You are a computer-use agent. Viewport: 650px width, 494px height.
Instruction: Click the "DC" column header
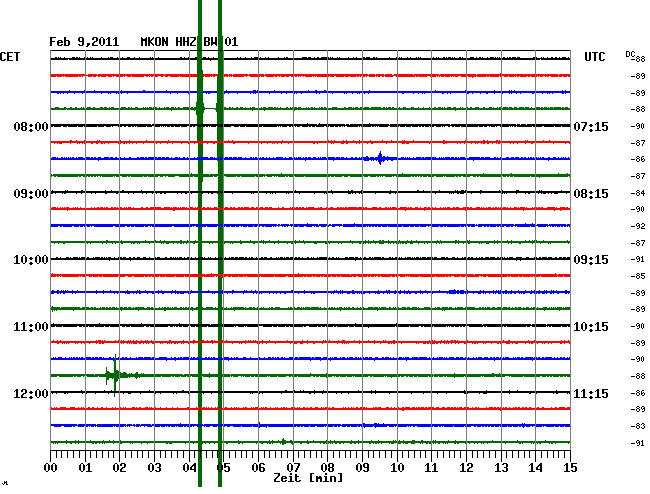630,54
